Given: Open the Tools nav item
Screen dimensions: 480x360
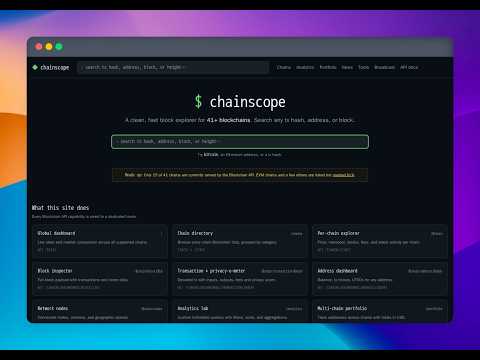Looking at the screenshot, I should (364, 67).
